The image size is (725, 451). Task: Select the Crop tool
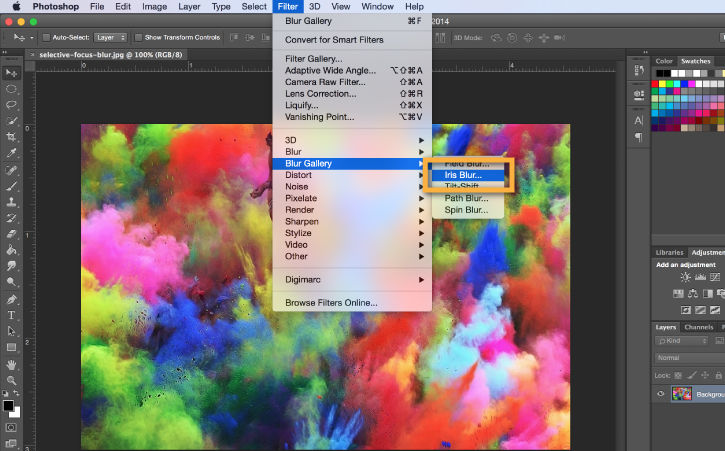coord(11,136)
